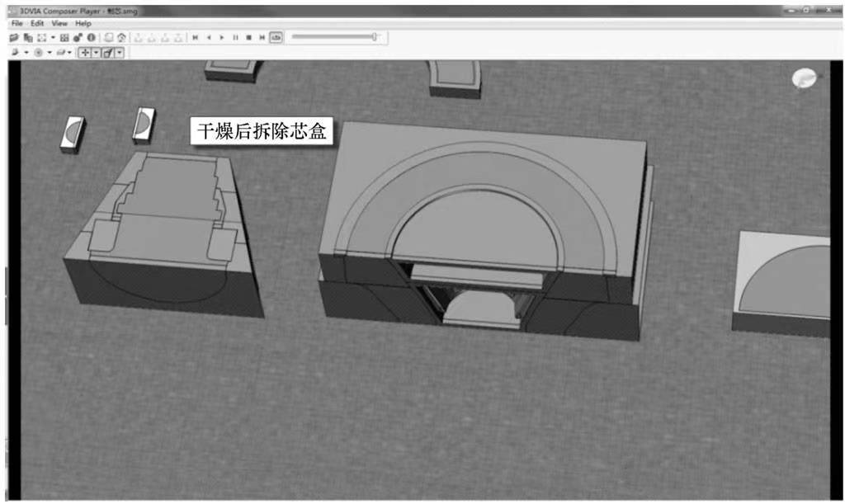Image resolution: width=845 pixels, height=504 pixels.
Task: Click the information icon in toolbar
Action: (92, 37)
